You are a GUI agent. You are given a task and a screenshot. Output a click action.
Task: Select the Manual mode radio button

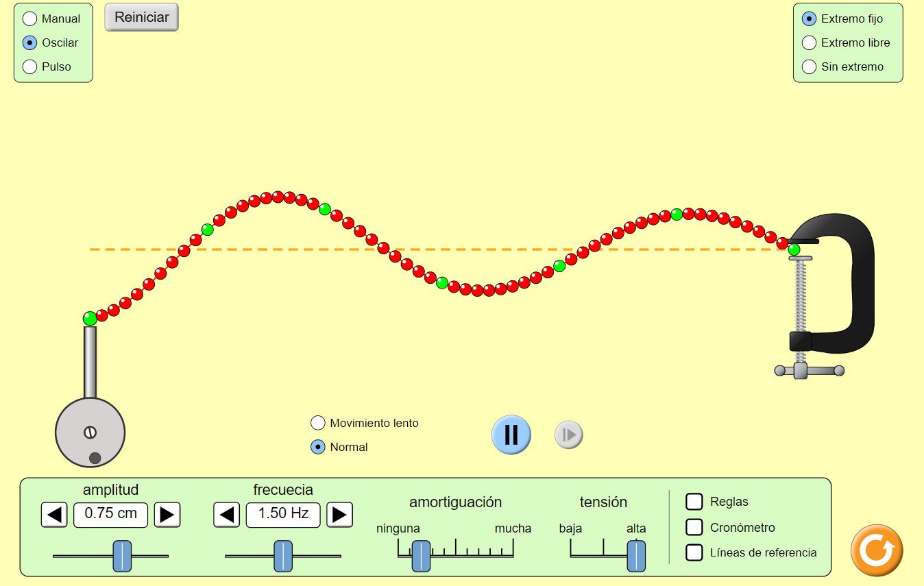[x=29, y=19]
